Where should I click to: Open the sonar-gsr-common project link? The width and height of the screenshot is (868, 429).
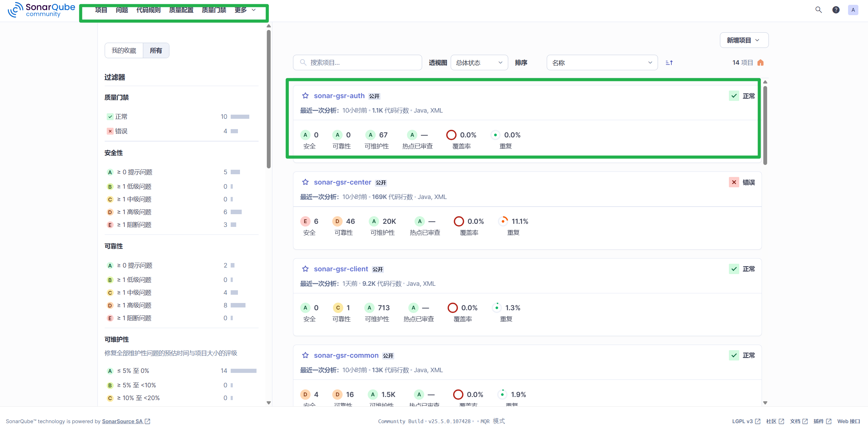pyautogui.click(x=346, y=355)
